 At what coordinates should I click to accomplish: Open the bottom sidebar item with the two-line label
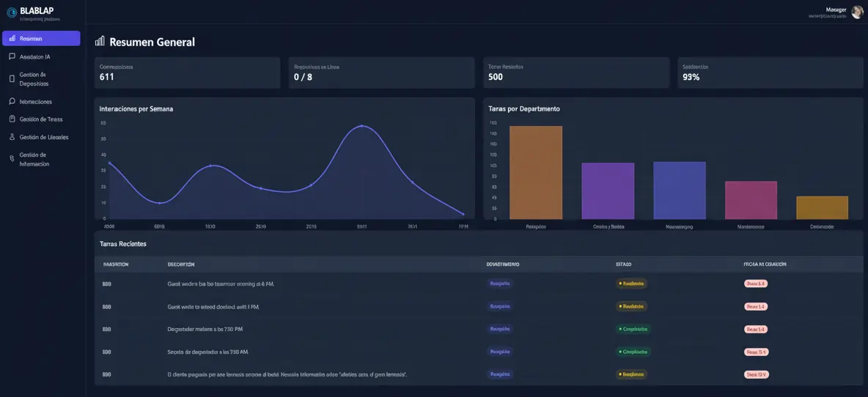point(41,159)
